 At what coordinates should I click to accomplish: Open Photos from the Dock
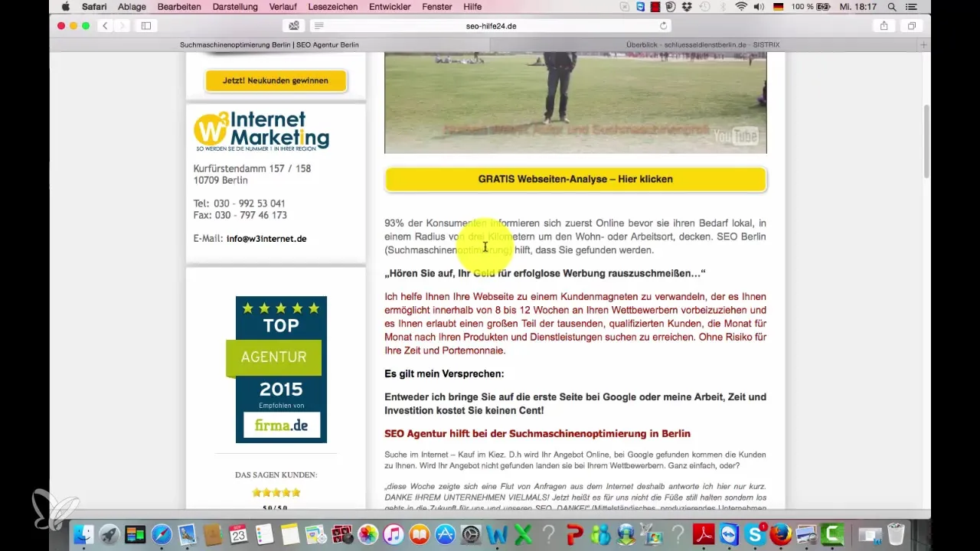point(368,534)
